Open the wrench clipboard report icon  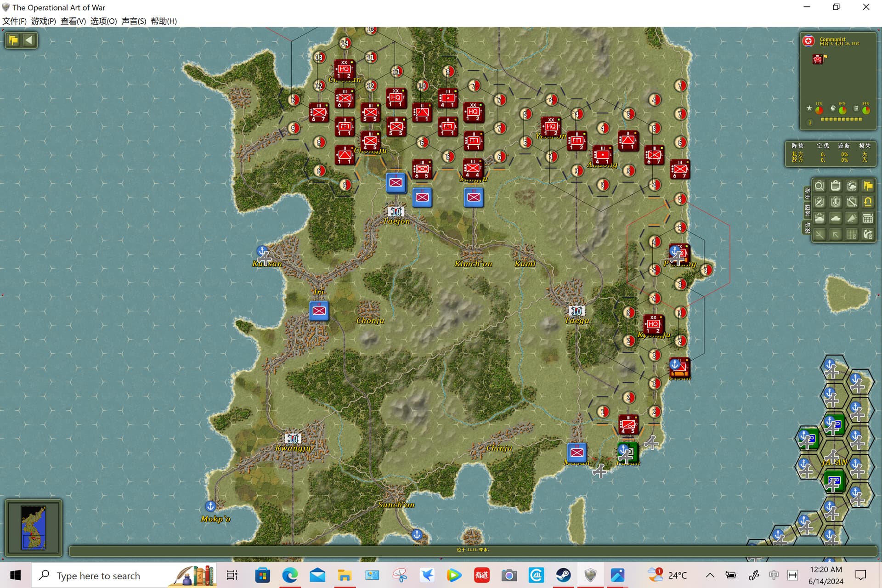point(852,202)
